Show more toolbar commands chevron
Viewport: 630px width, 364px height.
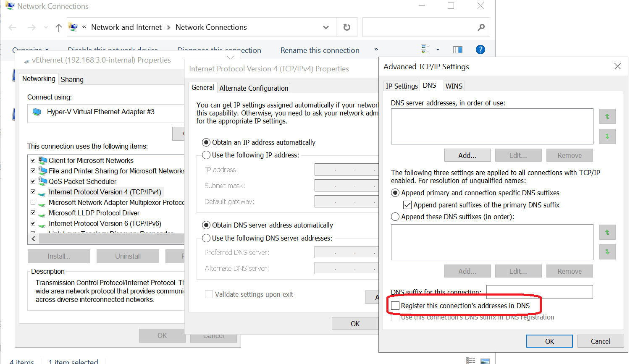[x=376, y=50]
